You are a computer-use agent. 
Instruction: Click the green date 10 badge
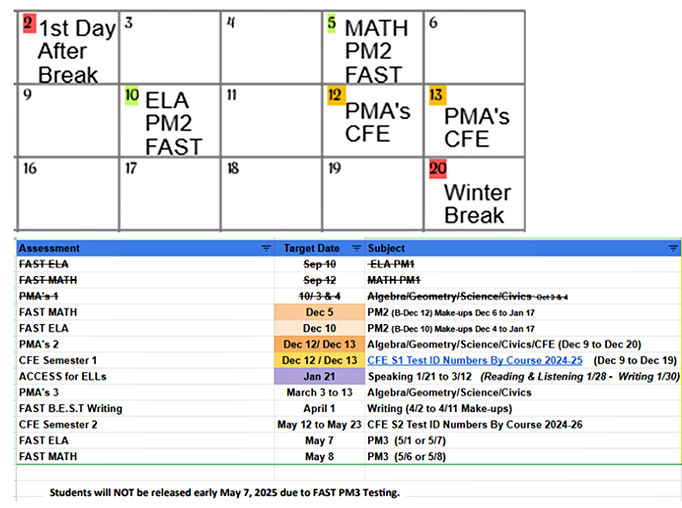pos(131,95)
